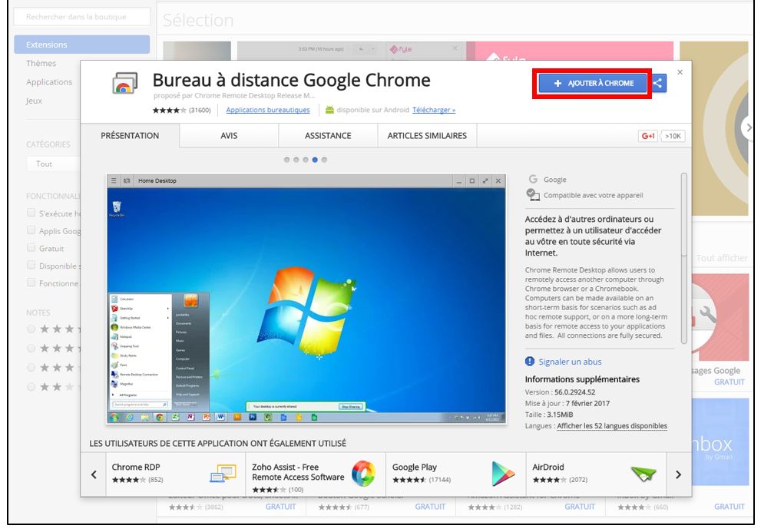Tick the "Disponible..." filter checkbox
This screenshot has width=761, height=532.
[31, 265]
